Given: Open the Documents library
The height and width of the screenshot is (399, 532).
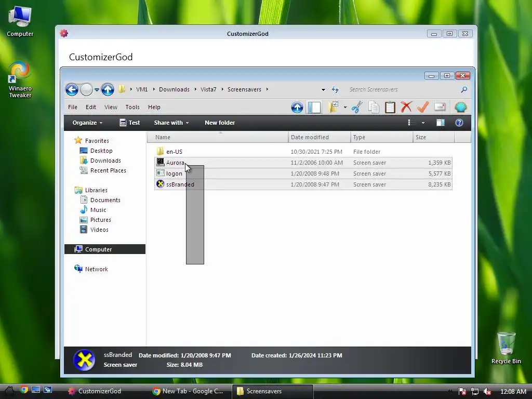Looking at the screenshot, I should coord(100,200).
